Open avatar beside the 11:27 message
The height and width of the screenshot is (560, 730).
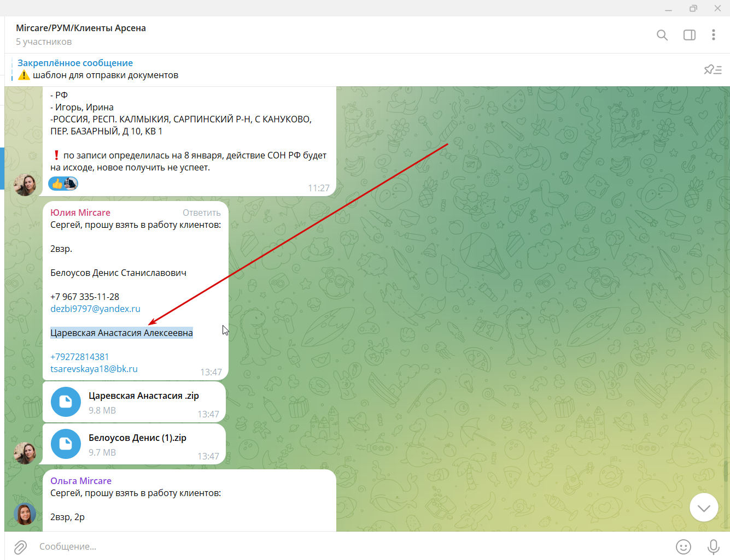coord(25,185)
